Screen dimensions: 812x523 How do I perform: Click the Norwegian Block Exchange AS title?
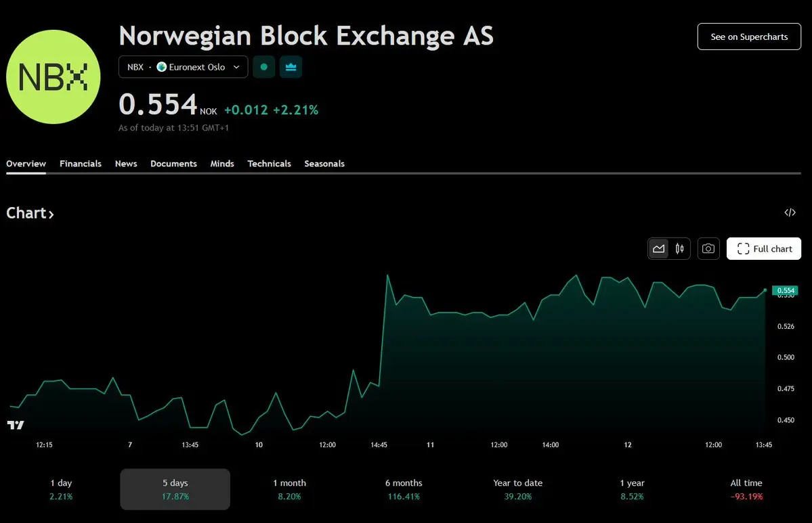[306, 36]
